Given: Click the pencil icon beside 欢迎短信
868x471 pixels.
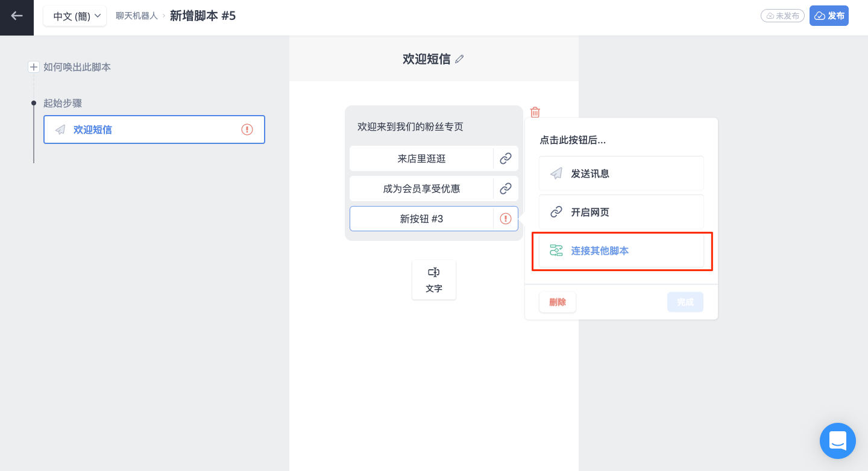Looking at the screenshot, I should pos(460,59).
